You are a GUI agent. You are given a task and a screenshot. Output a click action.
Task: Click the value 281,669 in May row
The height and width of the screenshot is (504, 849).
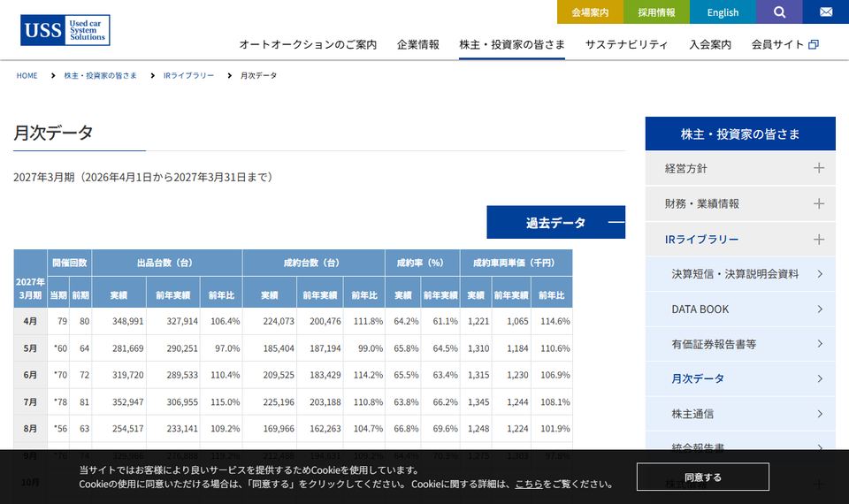[x=127, y=348]
